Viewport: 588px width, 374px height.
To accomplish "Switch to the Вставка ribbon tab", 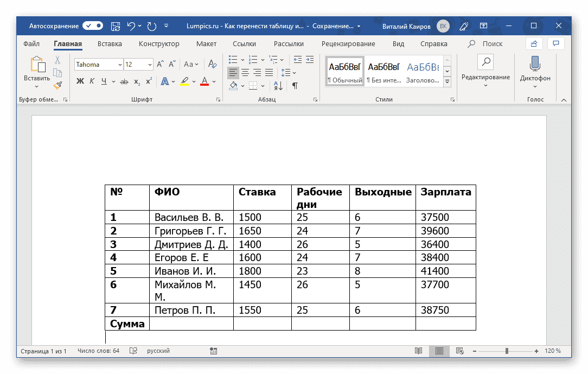I will tap(109, 43).
